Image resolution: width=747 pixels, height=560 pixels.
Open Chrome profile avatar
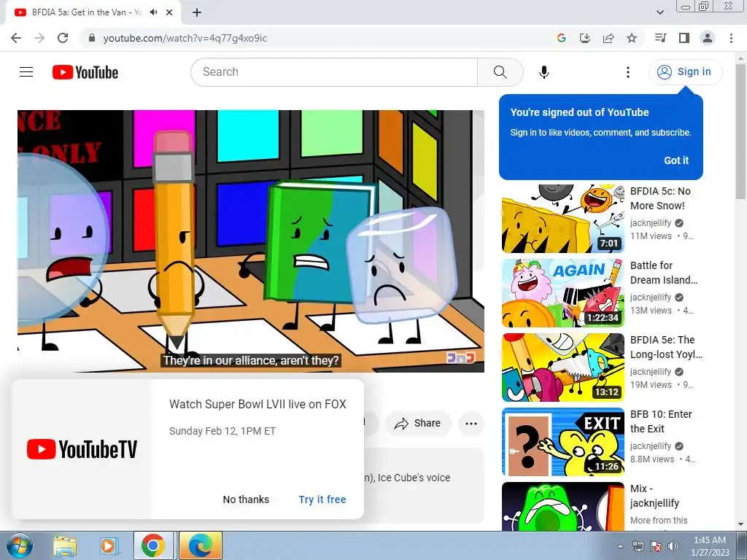708,38
